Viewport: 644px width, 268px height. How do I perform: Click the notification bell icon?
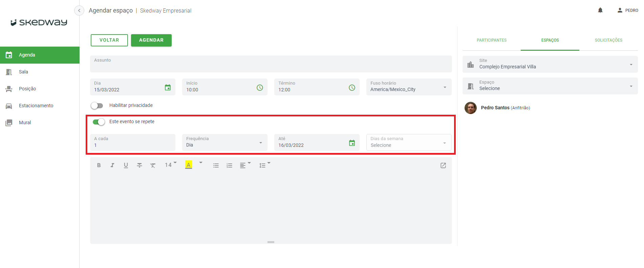click(600, 10)
